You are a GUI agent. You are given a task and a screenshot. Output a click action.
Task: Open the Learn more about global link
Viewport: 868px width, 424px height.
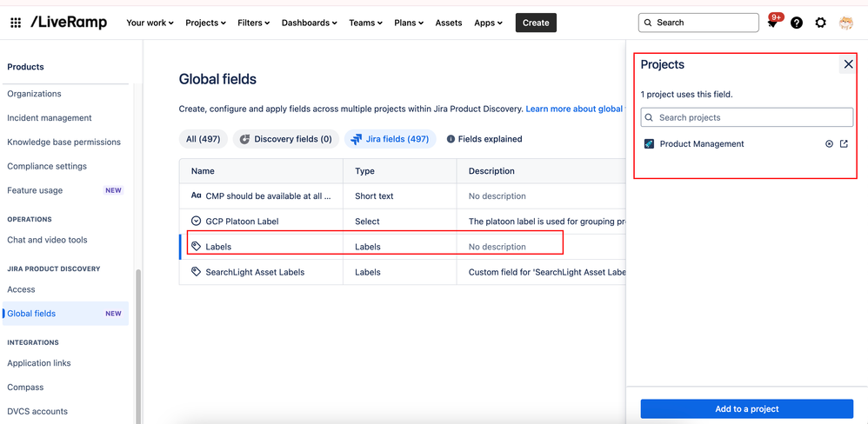(x=576, y=109)
